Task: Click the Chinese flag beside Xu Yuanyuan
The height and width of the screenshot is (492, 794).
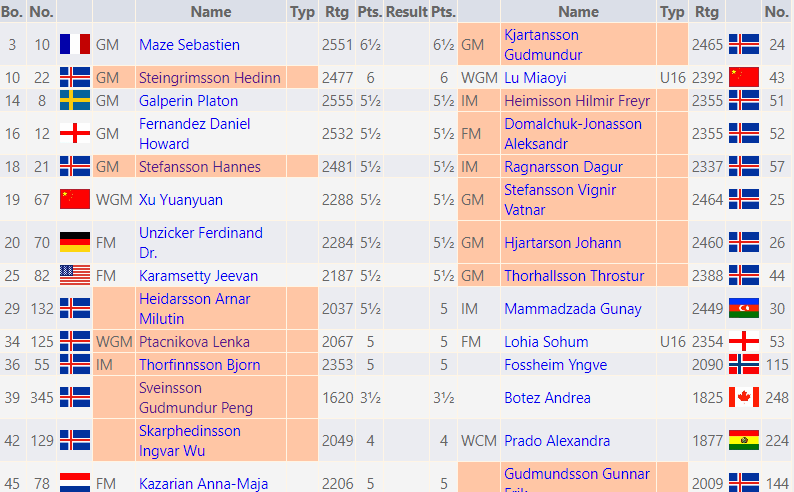Action: [x=75, y=200]
